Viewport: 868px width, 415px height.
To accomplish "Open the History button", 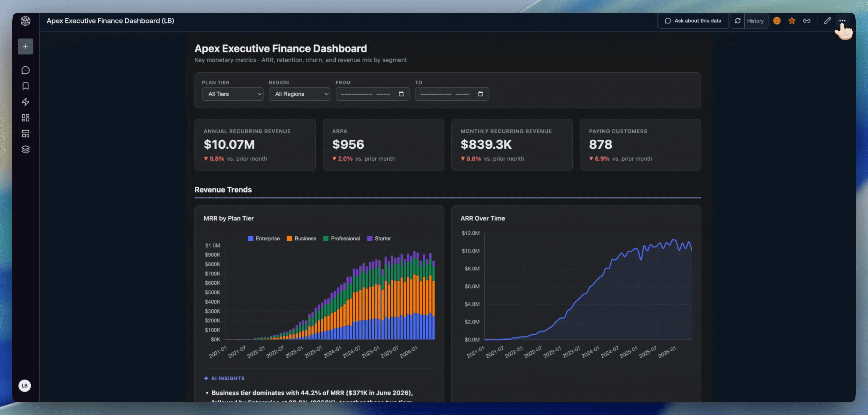I will (755, 21).
